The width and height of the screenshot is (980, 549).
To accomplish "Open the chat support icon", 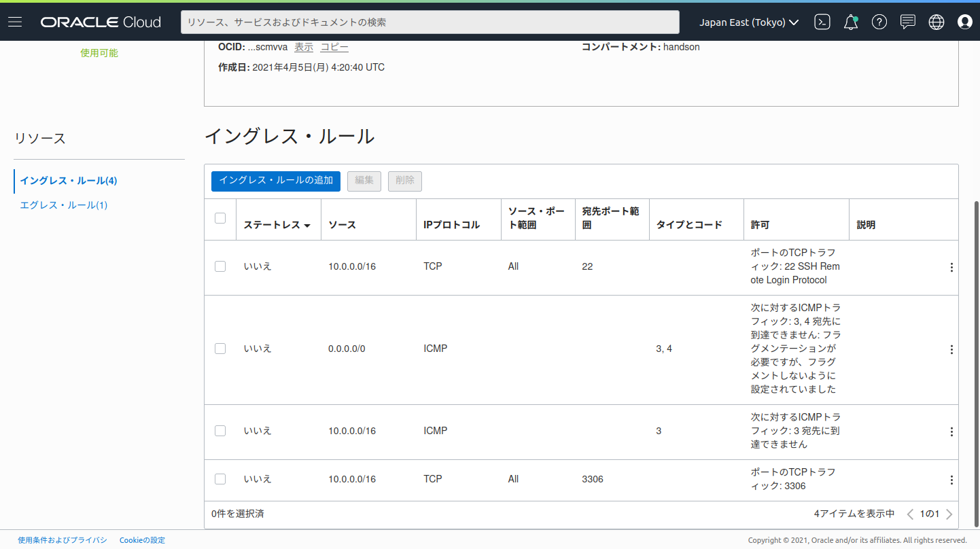I will coord(908,22).
